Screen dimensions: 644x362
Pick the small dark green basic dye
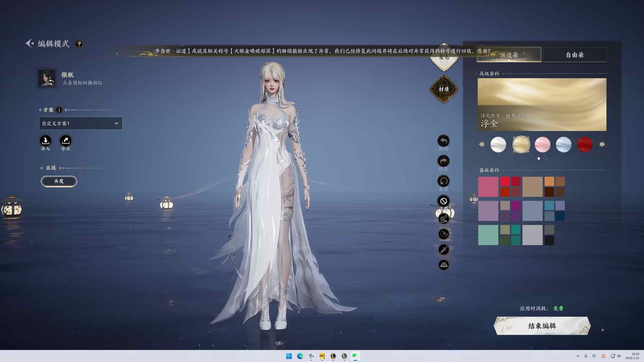point(505,240)
